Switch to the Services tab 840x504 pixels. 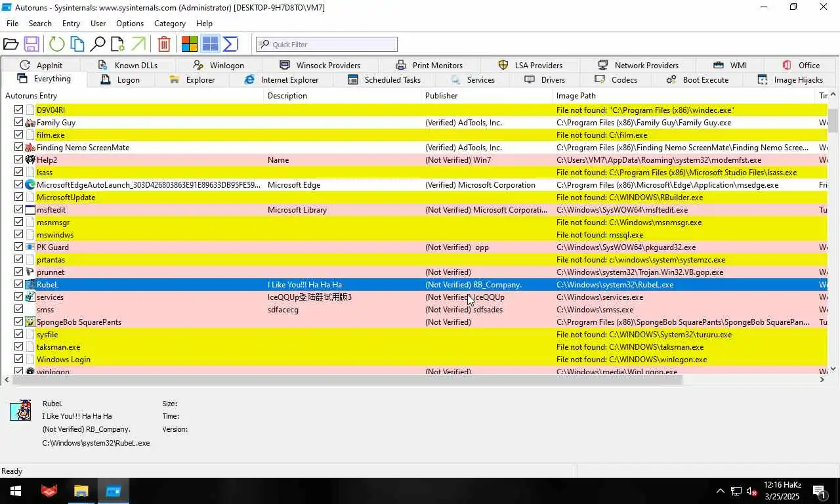[474, 80]
